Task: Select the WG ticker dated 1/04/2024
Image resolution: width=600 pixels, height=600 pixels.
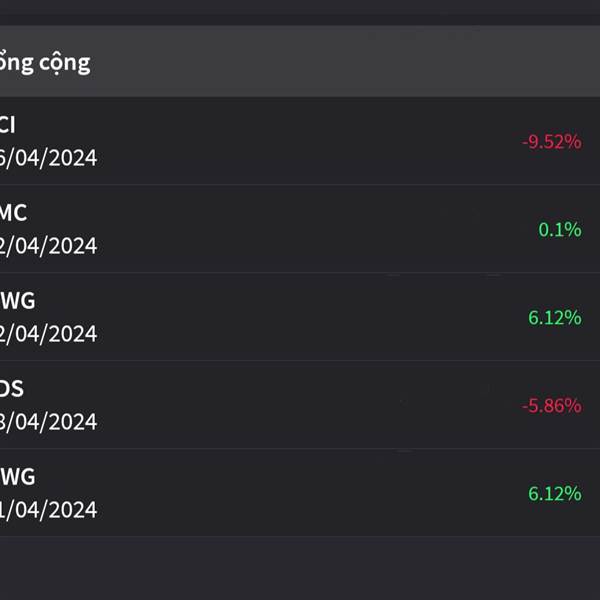Action: point(18,477)
